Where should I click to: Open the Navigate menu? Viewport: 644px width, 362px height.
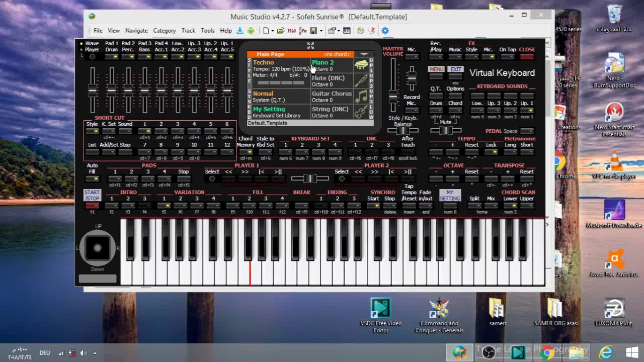point(136,31)
